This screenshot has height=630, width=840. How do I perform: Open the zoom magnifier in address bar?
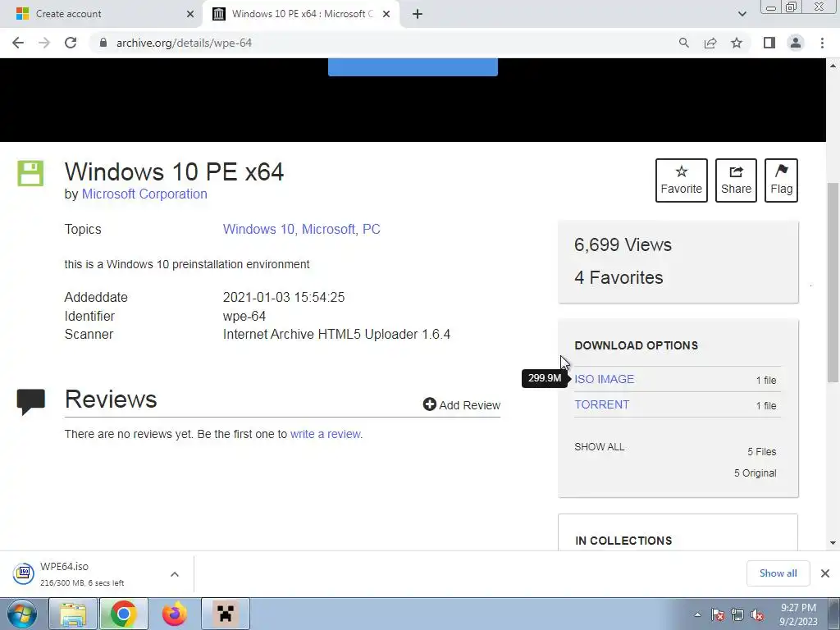pos(683,43)
